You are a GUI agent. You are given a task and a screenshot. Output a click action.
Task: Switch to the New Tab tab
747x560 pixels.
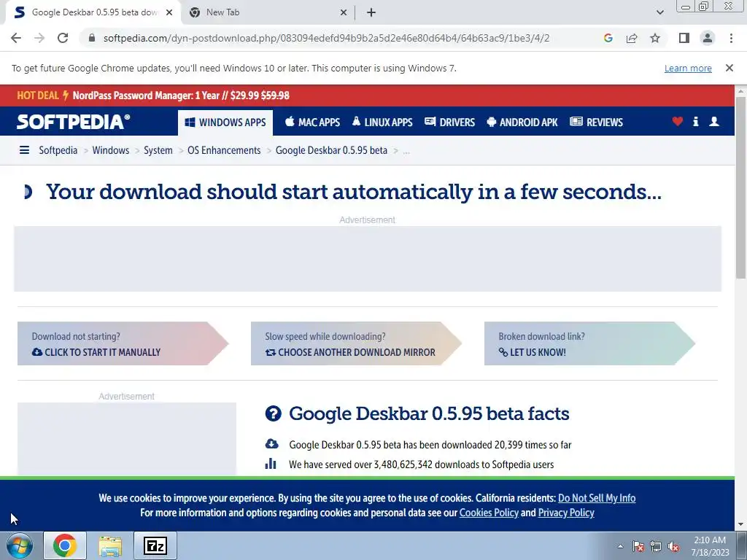coord(268,12)
